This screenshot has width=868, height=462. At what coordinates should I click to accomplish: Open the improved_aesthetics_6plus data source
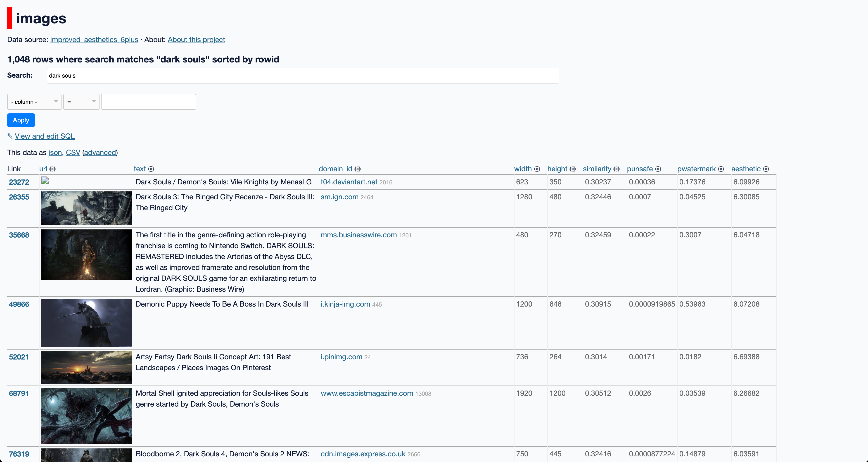94,39
